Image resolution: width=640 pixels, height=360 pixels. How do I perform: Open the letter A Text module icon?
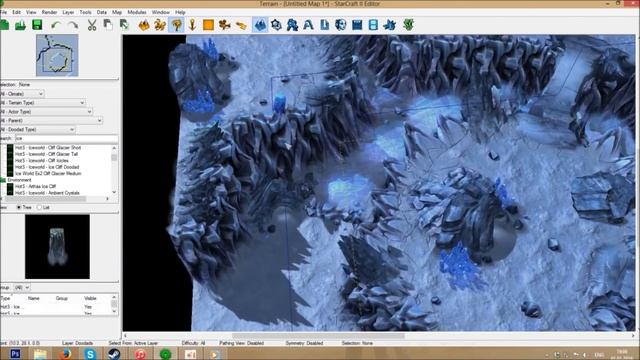coord(308,25)
